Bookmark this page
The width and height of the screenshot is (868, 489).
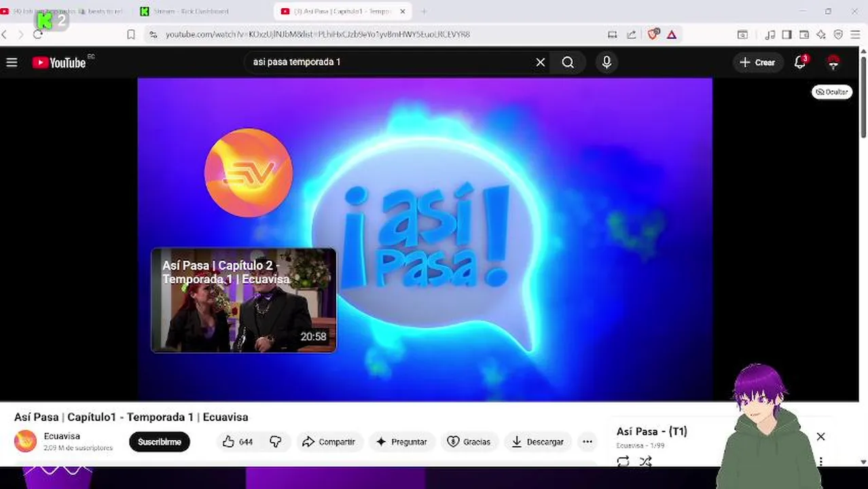click(131, 34)
